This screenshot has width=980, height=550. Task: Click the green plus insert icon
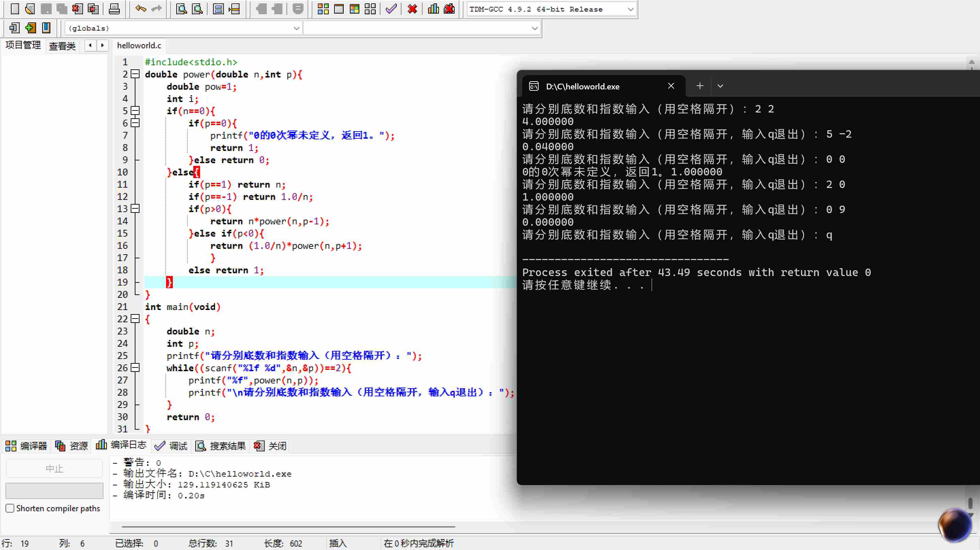pyautogui.click(x=30, y=28)
